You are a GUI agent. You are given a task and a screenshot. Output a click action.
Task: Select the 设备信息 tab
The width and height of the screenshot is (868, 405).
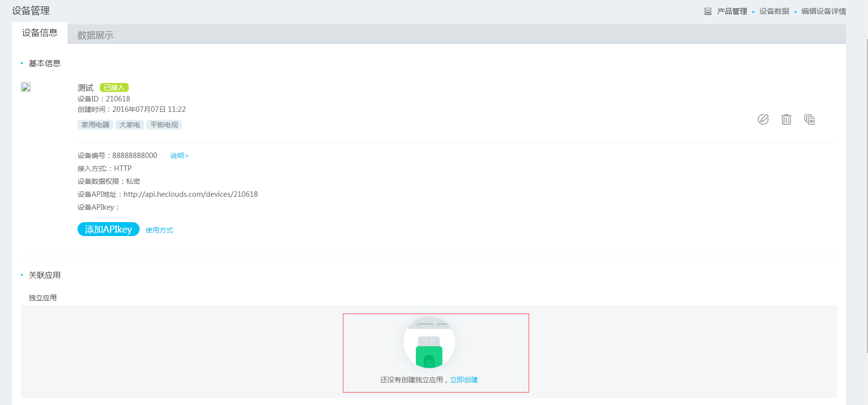(40, 33)
